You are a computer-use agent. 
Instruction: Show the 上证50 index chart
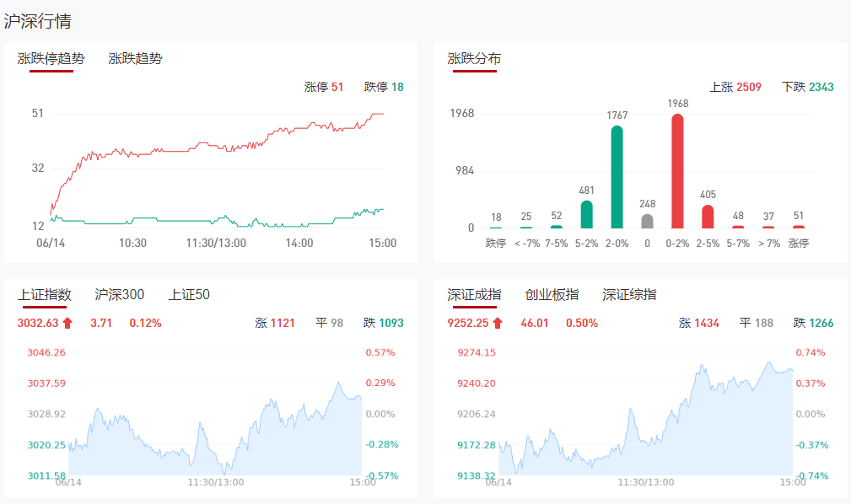pos(189,295)
